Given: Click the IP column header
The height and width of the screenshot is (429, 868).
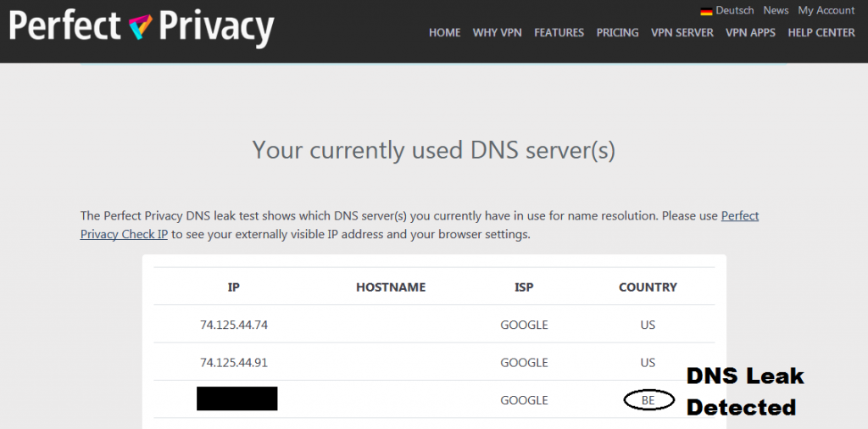Looking at the screenshot, I should (x=234, y=287).
